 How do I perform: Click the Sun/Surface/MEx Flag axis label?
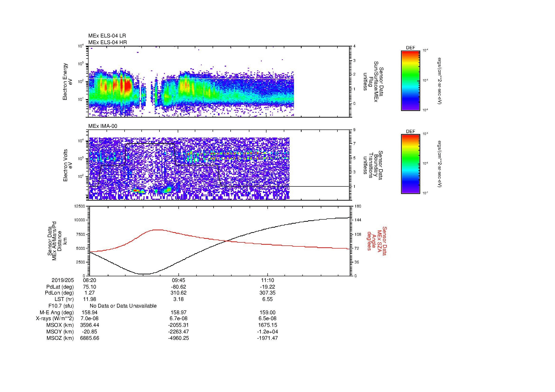[x=373, y=82]
